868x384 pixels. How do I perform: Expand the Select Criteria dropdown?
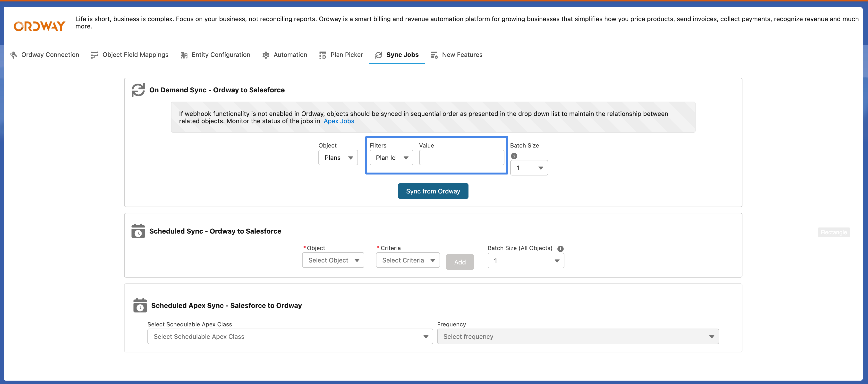click(x=408, y=260)
